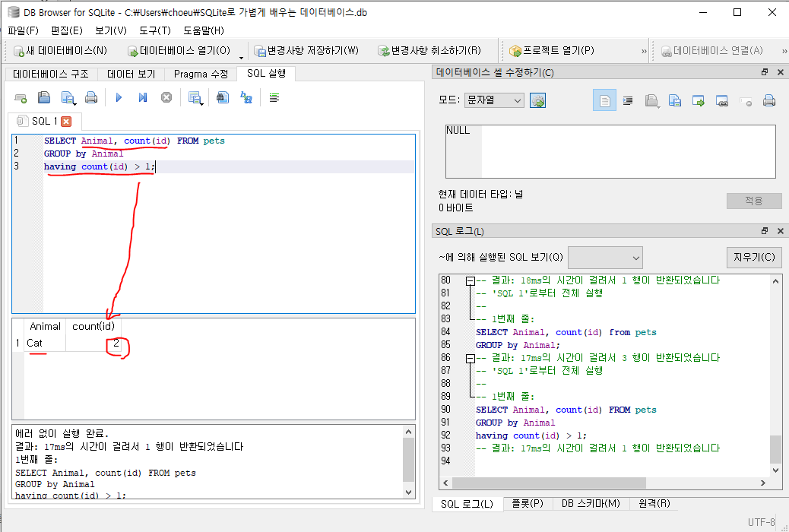Expand recent databases dropdown arrow
789x532 pixels.
[241, 56]
